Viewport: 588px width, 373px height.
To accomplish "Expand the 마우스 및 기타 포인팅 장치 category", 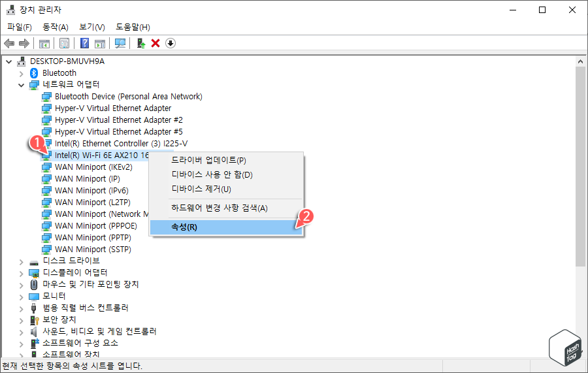I will (x=22, y=285).
